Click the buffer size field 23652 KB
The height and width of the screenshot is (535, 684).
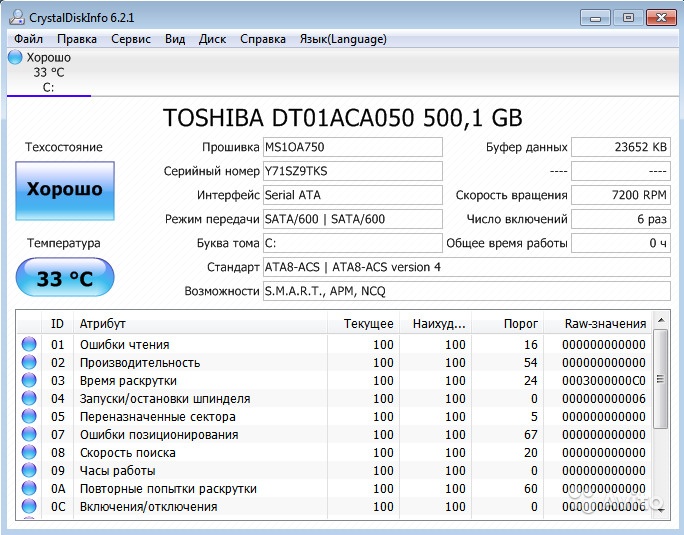pos(621,147)
